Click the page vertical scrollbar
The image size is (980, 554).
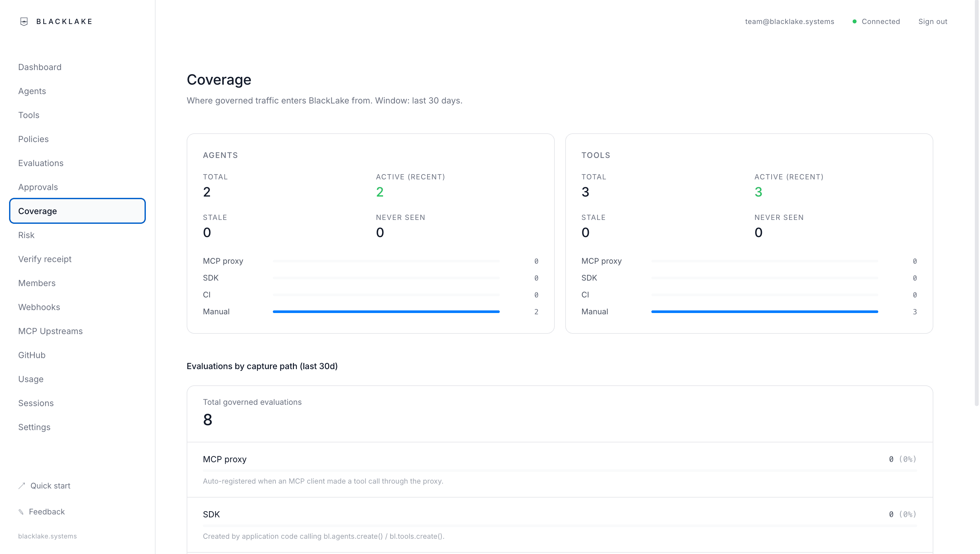tap(976, 203)
